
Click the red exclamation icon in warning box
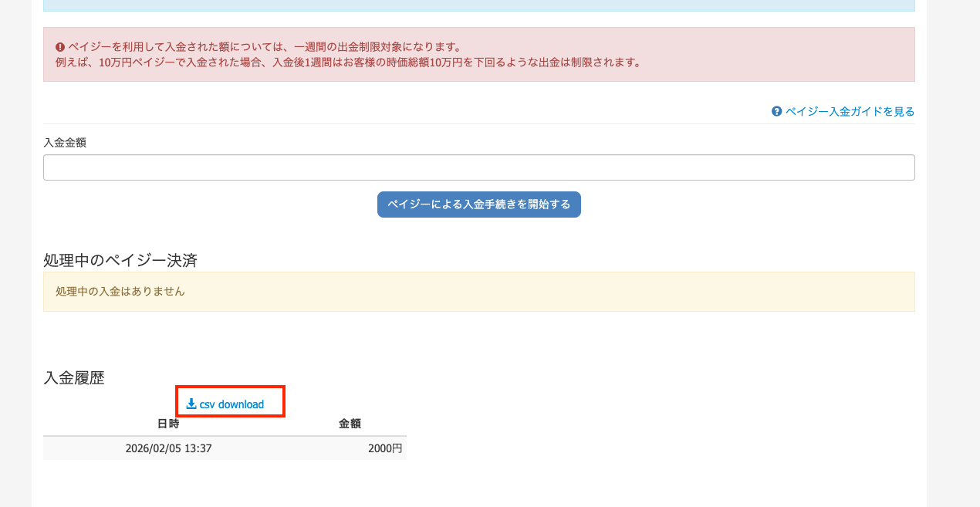[x=60, y=47]
